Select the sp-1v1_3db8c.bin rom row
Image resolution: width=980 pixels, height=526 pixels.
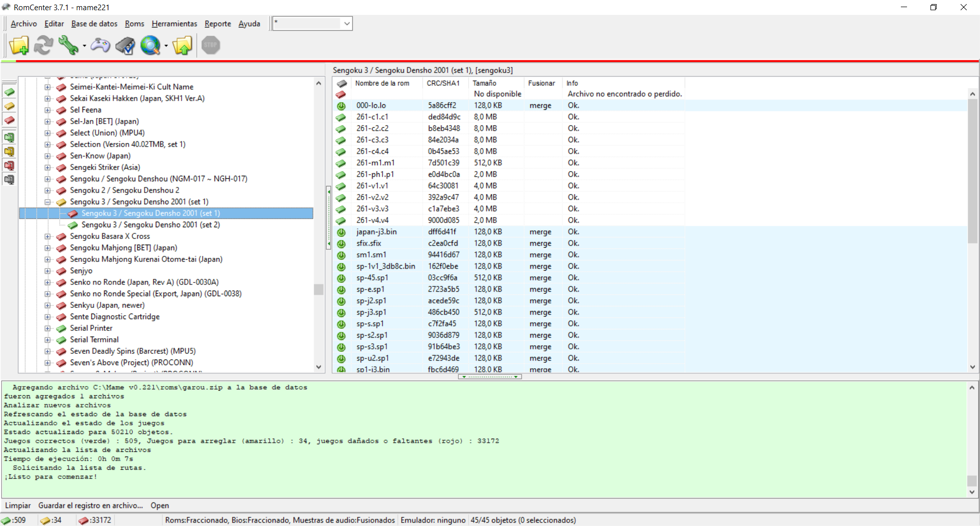650,267
